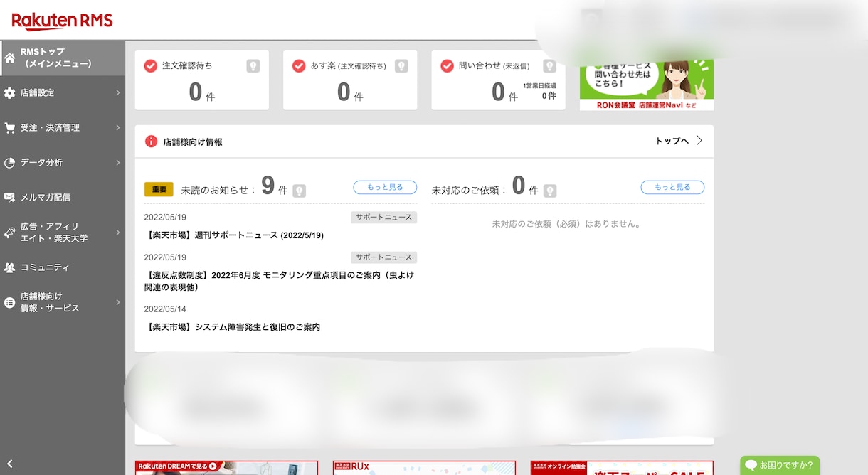Screen dimensions: 868x475
Task: Click the lightbulb hint on あす楽 card
Action: 401,65
